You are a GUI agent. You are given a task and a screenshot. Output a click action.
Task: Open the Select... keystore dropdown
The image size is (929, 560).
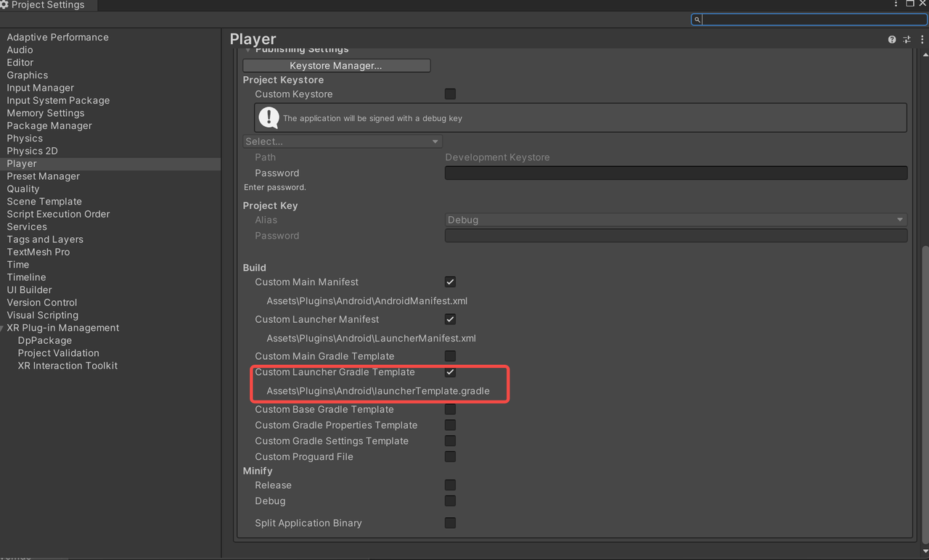(x=343, y=141)
